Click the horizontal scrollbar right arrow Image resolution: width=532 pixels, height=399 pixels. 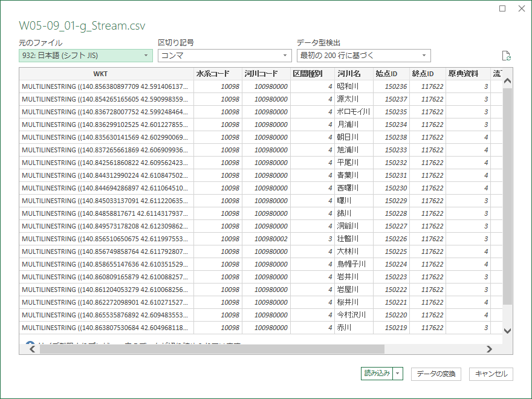tap(489, 349)
